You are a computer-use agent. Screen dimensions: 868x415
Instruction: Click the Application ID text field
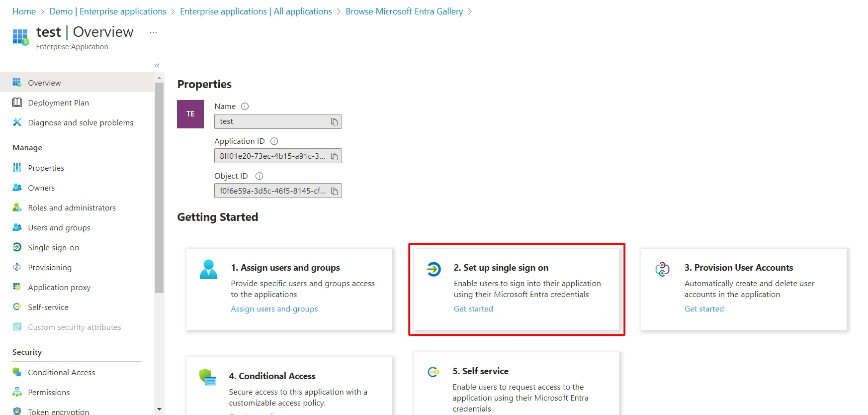pos(278,156)
